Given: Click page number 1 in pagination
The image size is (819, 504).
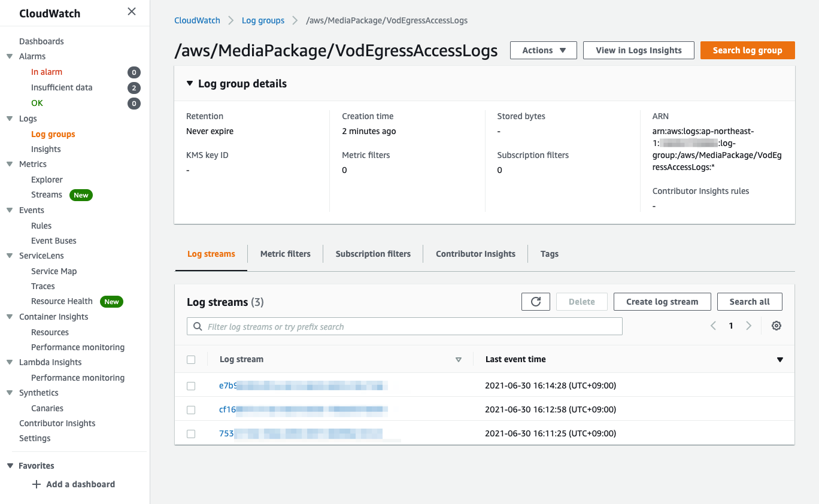Looking at the screenshot, I should pyautogui.click(x=731, y=326).
